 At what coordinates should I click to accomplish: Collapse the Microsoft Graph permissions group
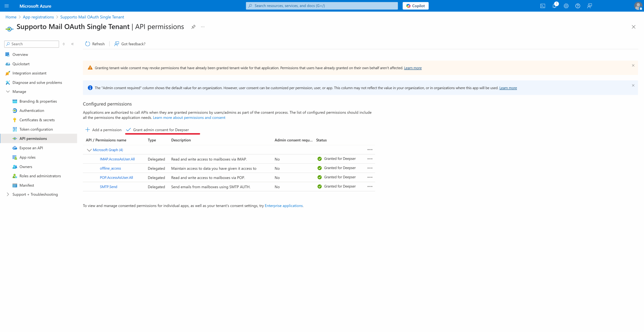click(x=89, y=150)
